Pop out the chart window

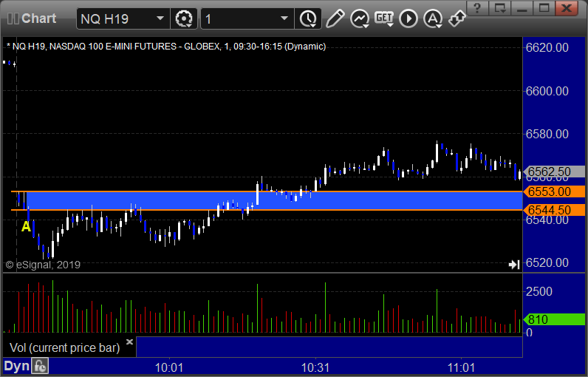[500, 7]
